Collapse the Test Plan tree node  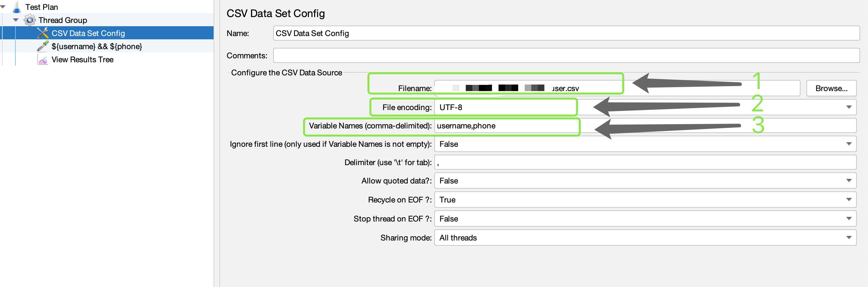coord(3,7)
